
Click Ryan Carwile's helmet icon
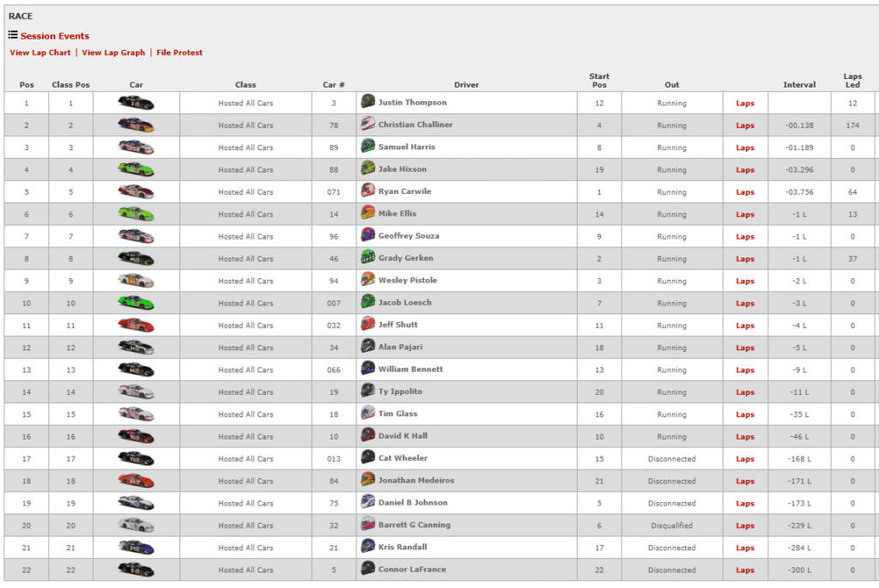tap(368, 191)
